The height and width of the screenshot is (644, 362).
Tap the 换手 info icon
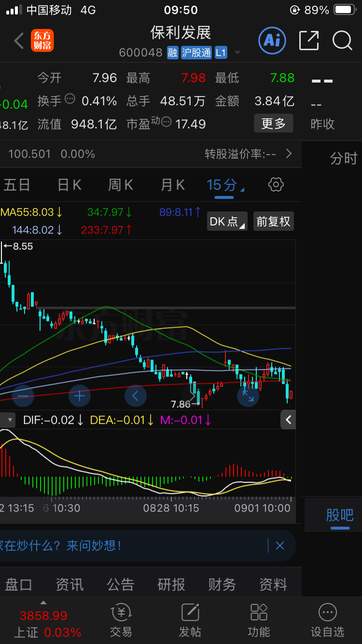[70, 98]
